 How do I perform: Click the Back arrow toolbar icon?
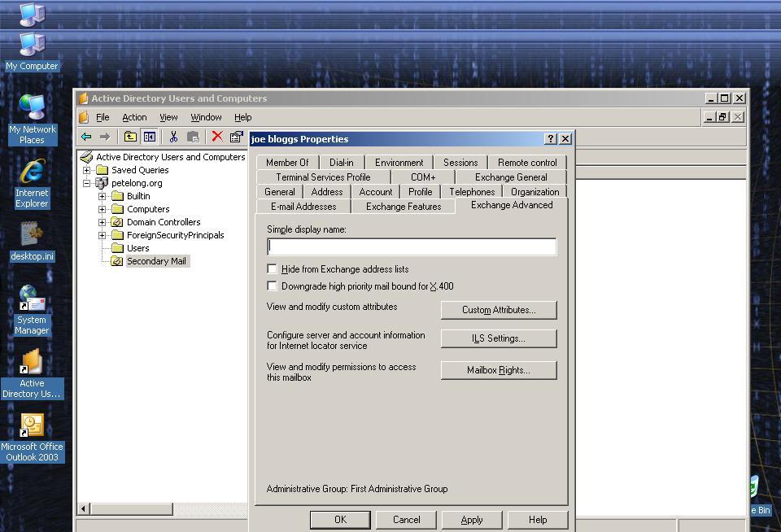click(86, 137)
